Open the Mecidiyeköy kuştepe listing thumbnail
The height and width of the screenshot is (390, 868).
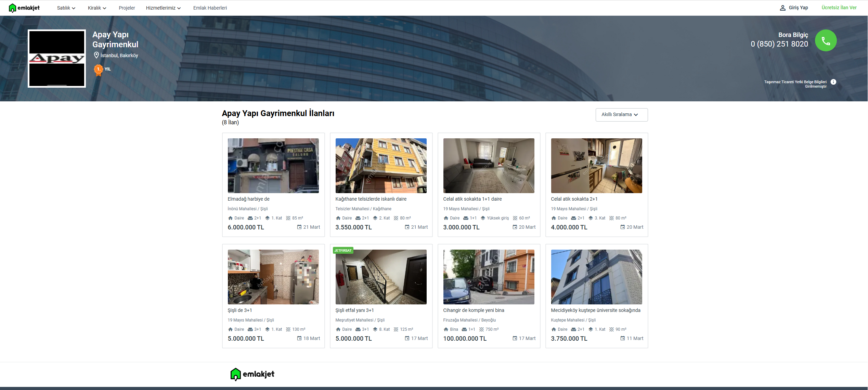596,277
